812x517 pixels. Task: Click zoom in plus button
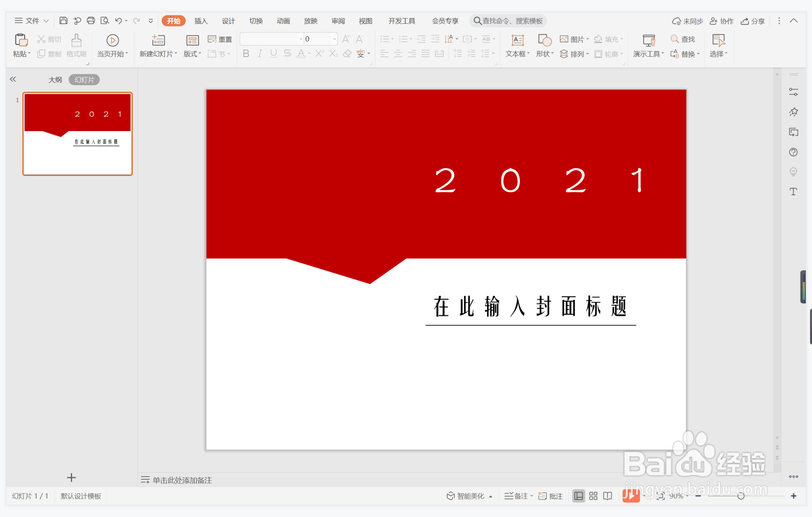[x=793, y=496]
